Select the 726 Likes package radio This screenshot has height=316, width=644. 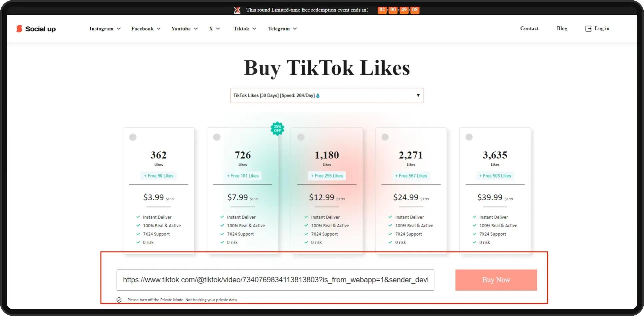217,137
